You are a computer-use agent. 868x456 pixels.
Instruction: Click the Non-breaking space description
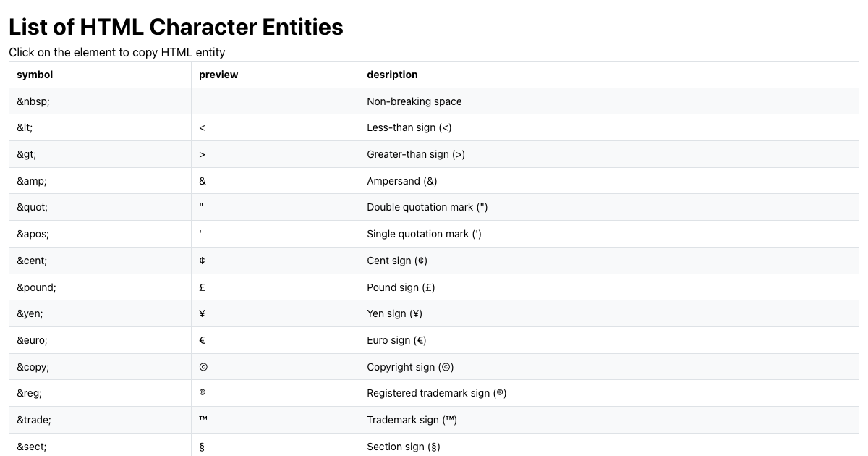pyautogui.click(x=414, y=101)
